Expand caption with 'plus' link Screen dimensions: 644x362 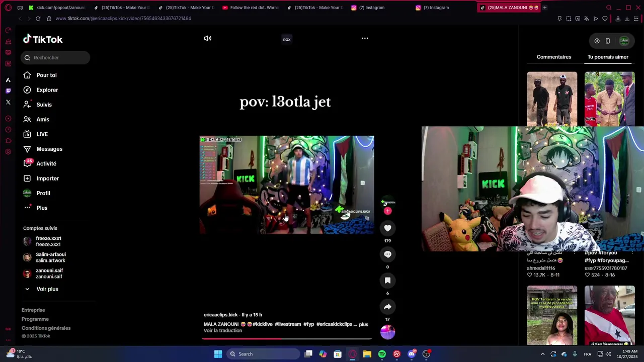coord(363,324)
